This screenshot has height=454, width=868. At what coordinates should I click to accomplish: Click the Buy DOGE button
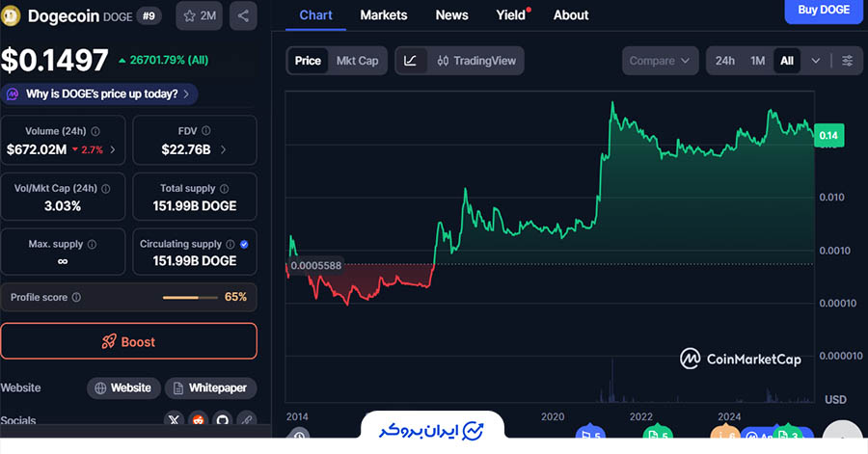pos(824,11)
